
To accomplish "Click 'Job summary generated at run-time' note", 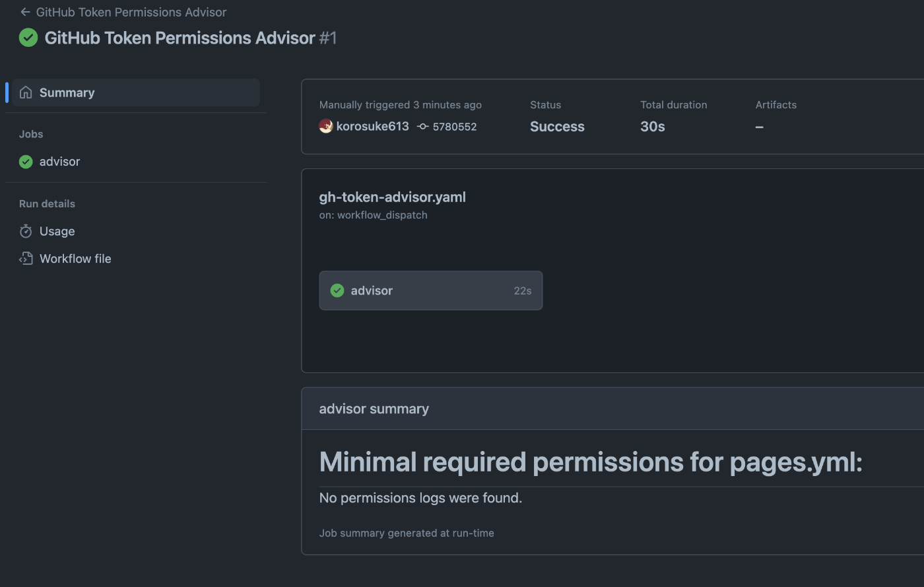I will 407,533.
